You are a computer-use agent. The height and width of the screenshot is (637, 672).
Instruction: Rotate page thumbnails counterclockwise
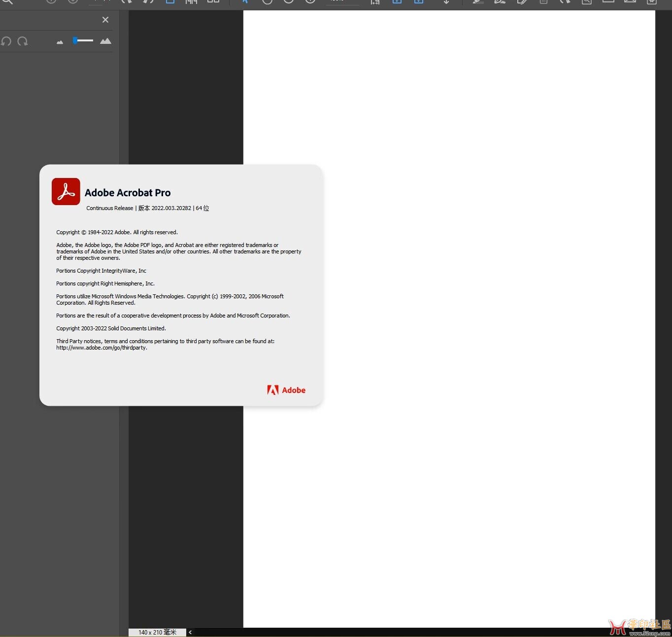(6, 41)
